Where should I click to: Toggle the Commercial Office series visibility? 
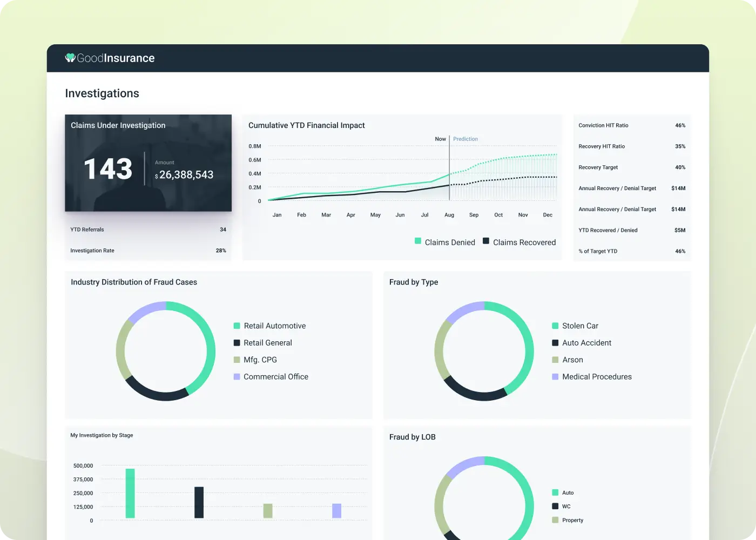(x=236, y=376)
